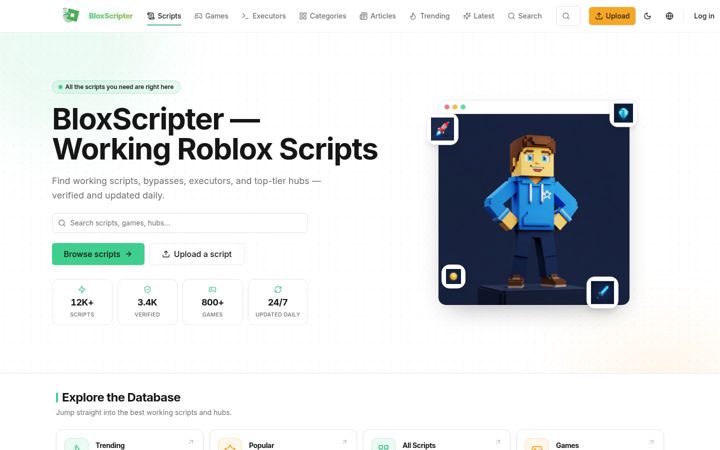Click the BloxScripter logo icon

click(71, 16)
